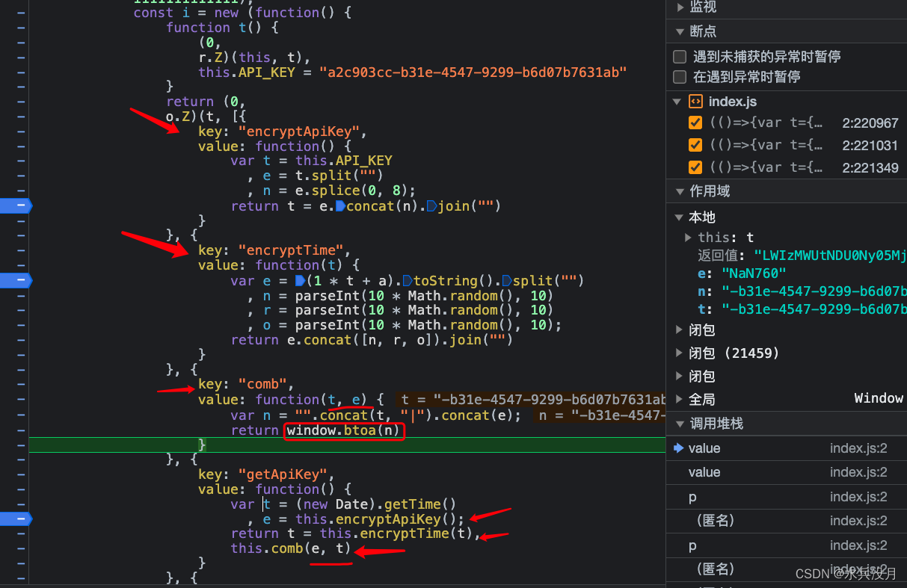Open source location 2:220967
Screen dimensions: 907x588
[x=869, y=123]
